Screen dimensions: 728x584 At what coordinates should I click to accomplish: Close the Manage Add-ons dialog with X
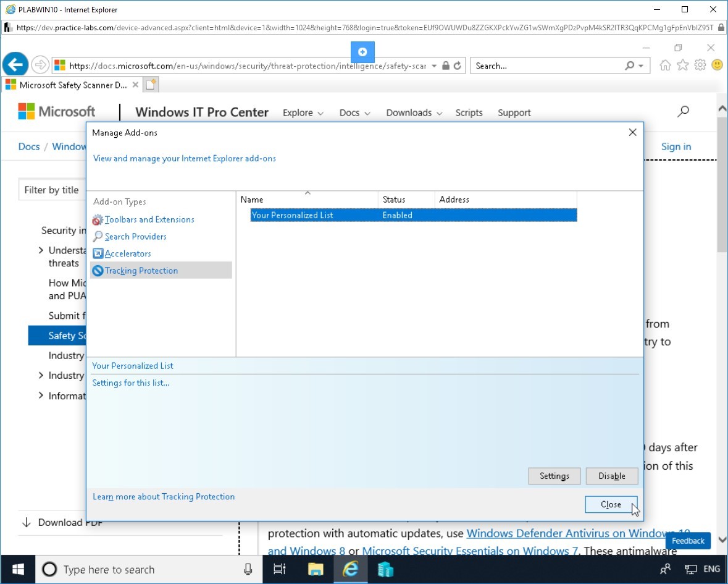[x=632, y=132]
